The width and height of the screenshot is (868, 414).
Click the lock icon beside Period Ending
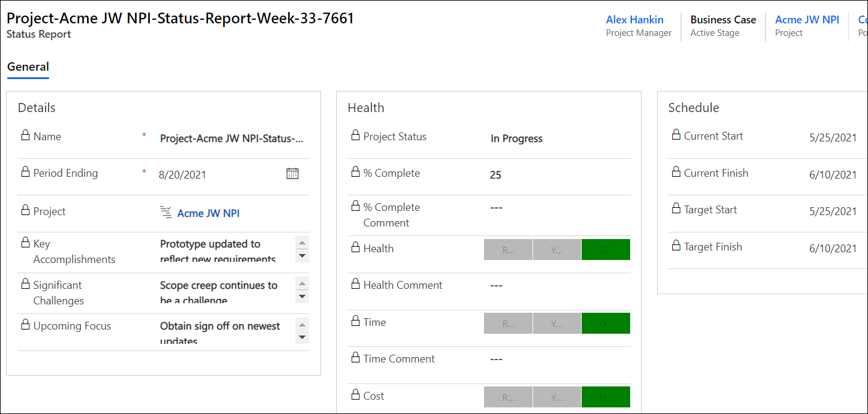point(25,171)
